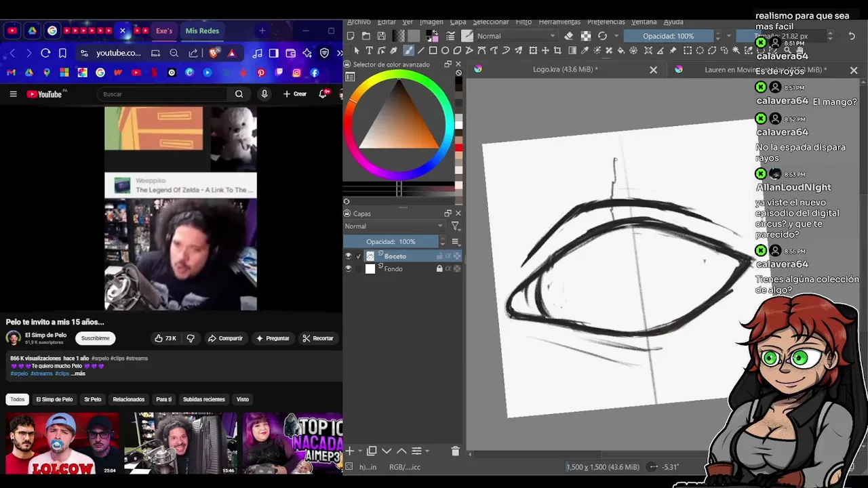The image size is (868, 488).
Task: Open the Preferencias menu
Action: point(606,22)
